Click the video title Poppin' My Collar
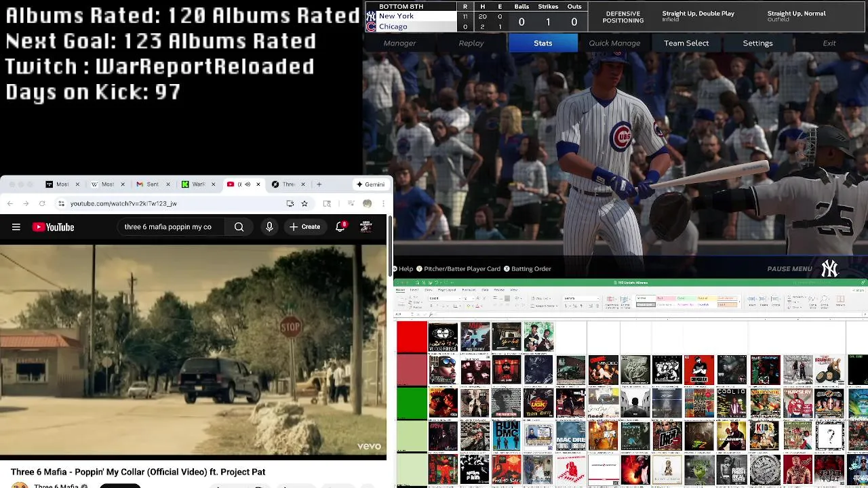Image resolution: width=868 pixels, height=488 pixels. tap(138, 472)
